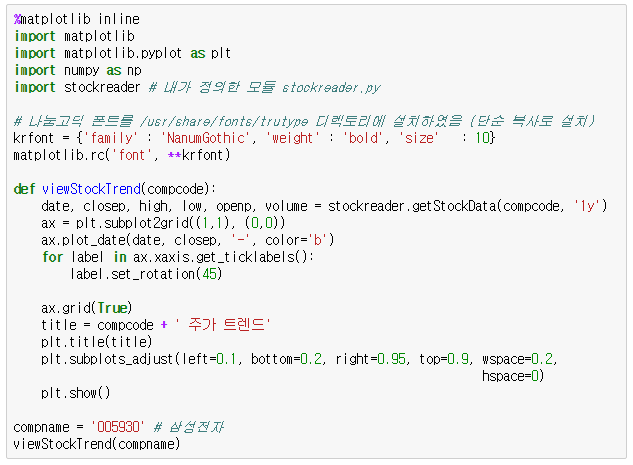The image size is (633, 465).
Task: Click the Korean title string '주가 트렌드'
Action: 223,325
